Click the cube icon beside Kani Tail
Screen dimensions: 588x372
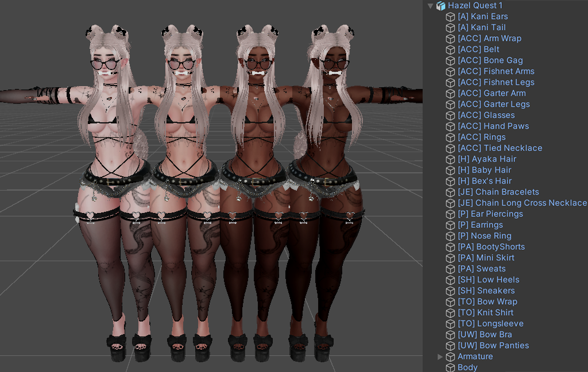pyautogui.click(x=450, y=28)
